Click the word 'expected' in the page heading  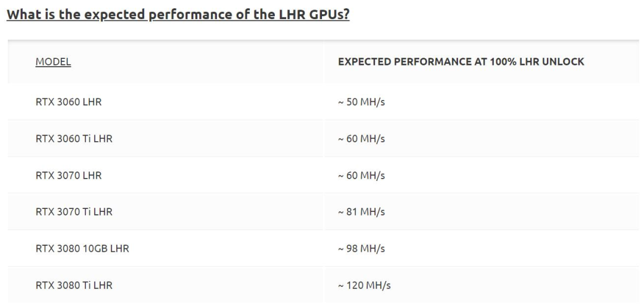[116, 15]
